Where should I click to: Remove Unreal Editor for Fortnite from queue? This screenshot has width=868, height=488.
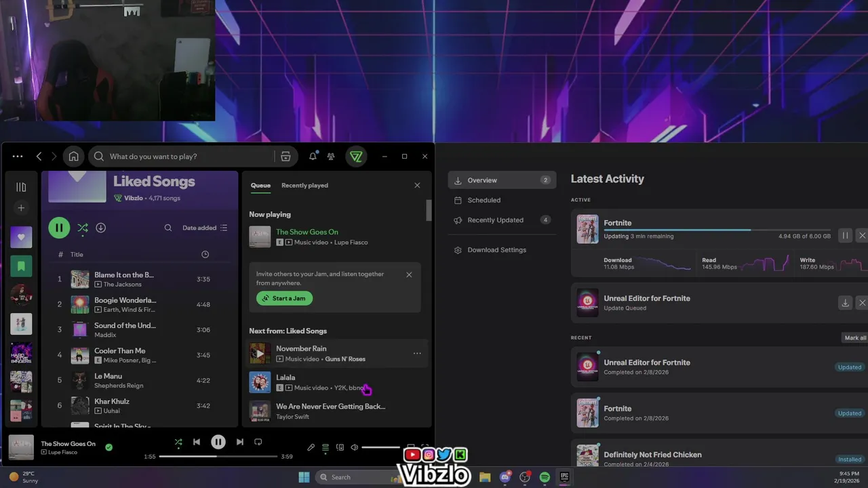click(862, 303)
